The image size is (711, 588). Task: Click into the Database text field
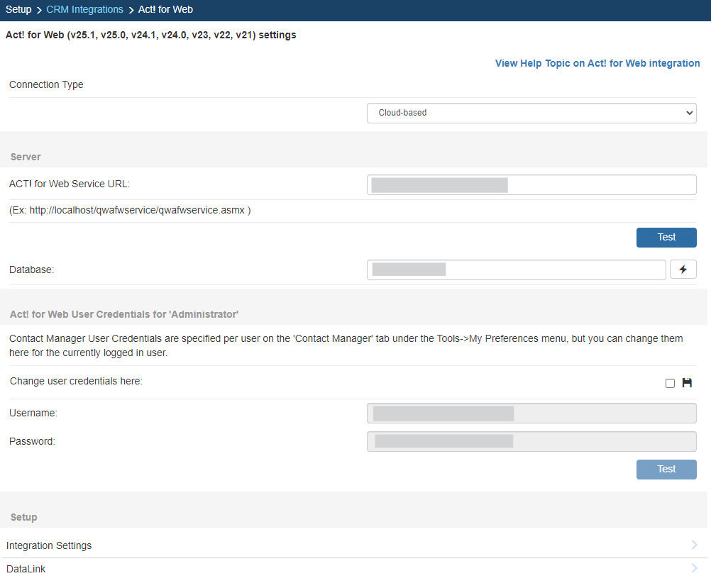coord(516,270)
